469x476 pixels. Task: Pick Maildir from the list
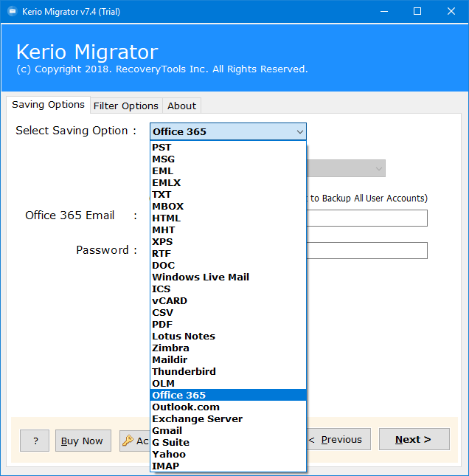228,360
